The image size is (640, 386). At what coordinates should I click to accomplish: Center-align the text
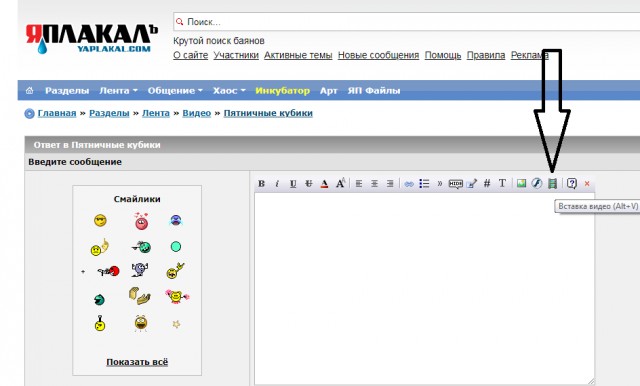(x=374, y=184)
